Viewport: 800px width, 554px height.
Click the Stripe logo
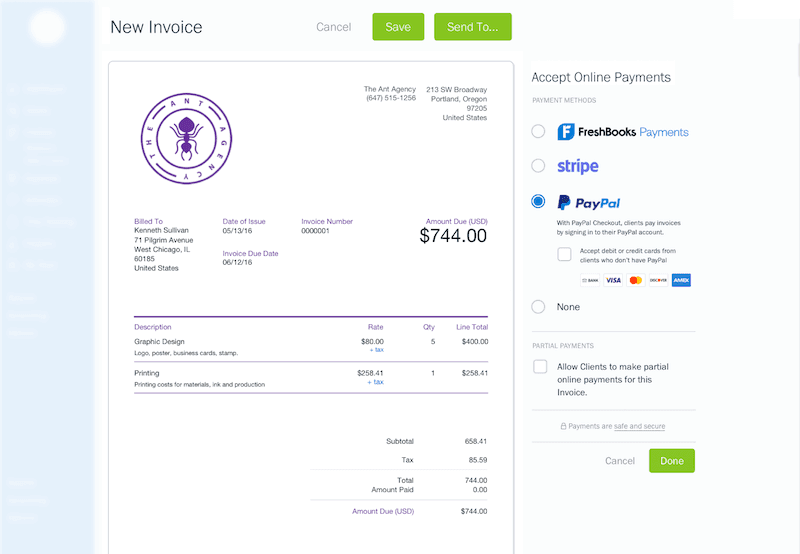(578, 166)
